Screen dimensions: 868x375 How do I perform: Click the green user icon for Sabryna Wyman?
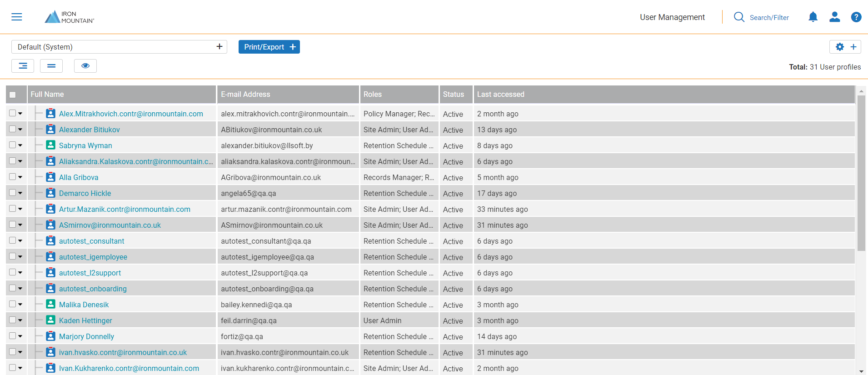[51, 145]
